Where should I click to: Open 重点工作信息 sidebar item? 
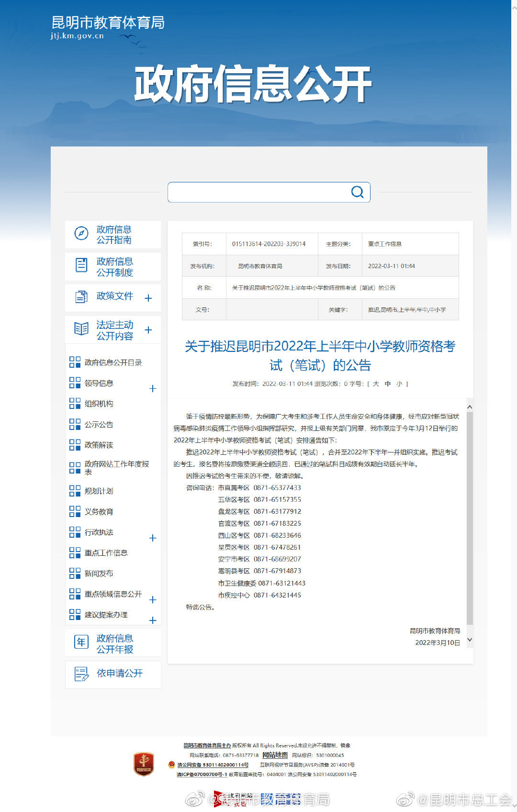(x=106, y=553)
